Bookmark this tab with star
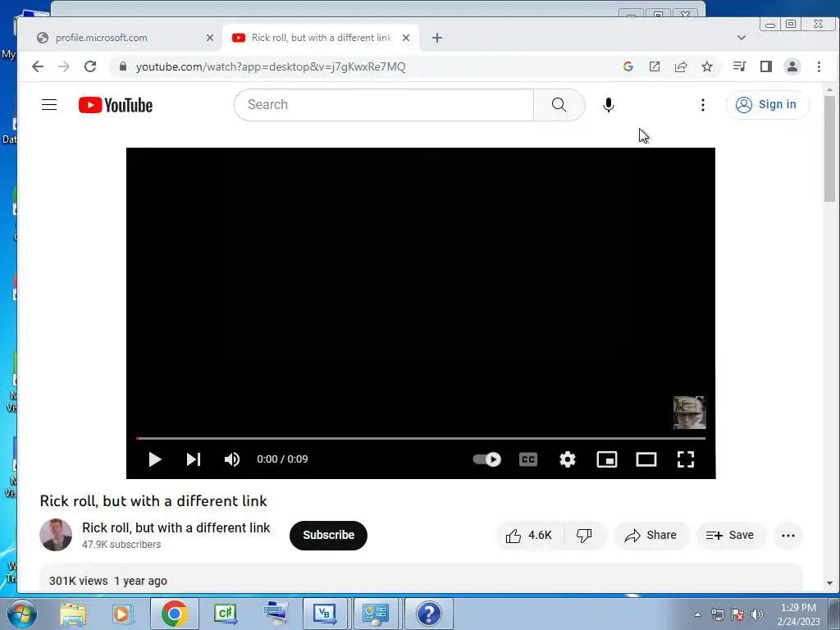 coord(707,66)
